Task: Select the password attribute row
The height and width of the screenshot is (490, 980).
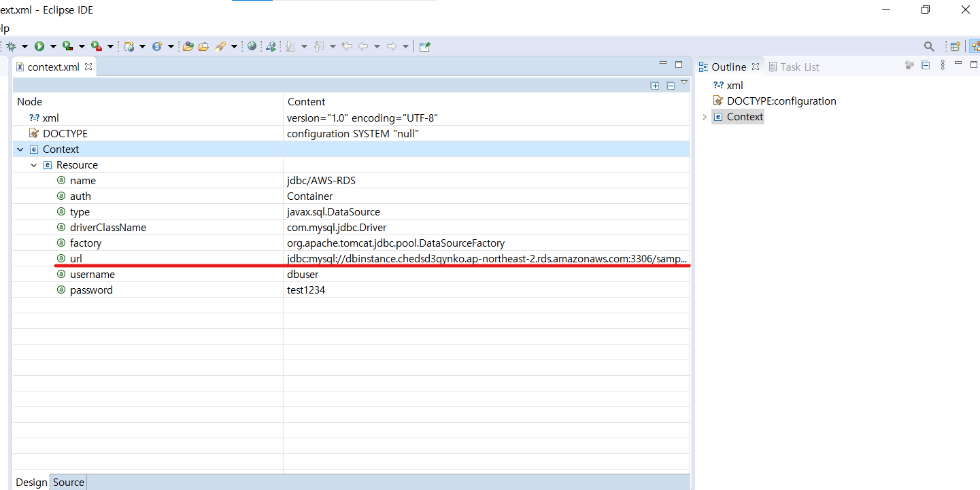Action: (351, 290)
